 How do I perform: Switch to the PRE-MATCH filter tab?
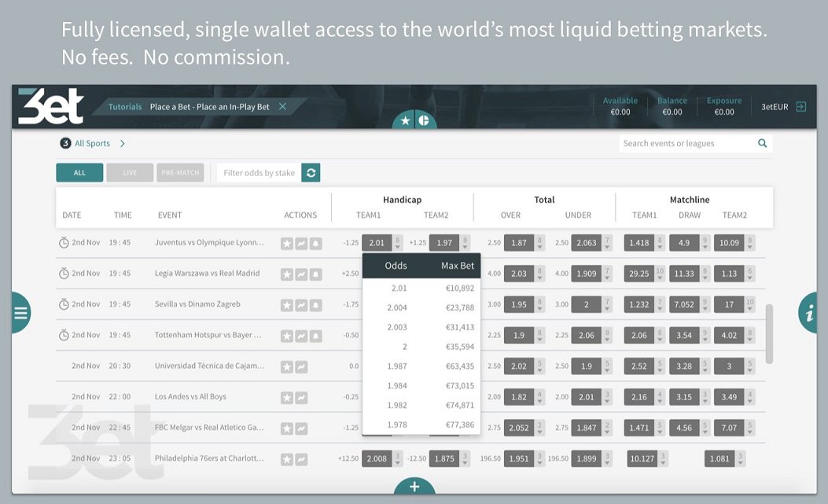[180, 173]
